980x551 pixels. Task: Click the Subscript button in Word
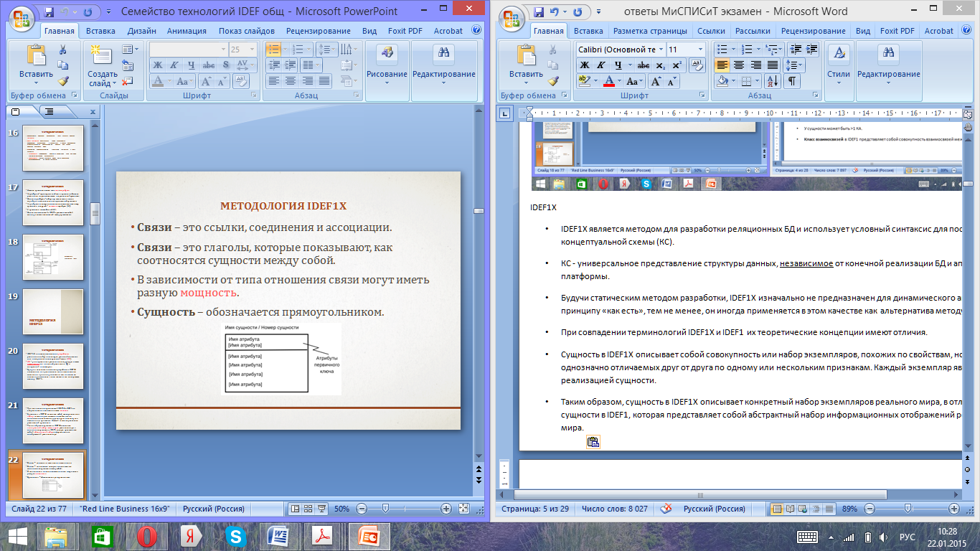click(660, 65)
